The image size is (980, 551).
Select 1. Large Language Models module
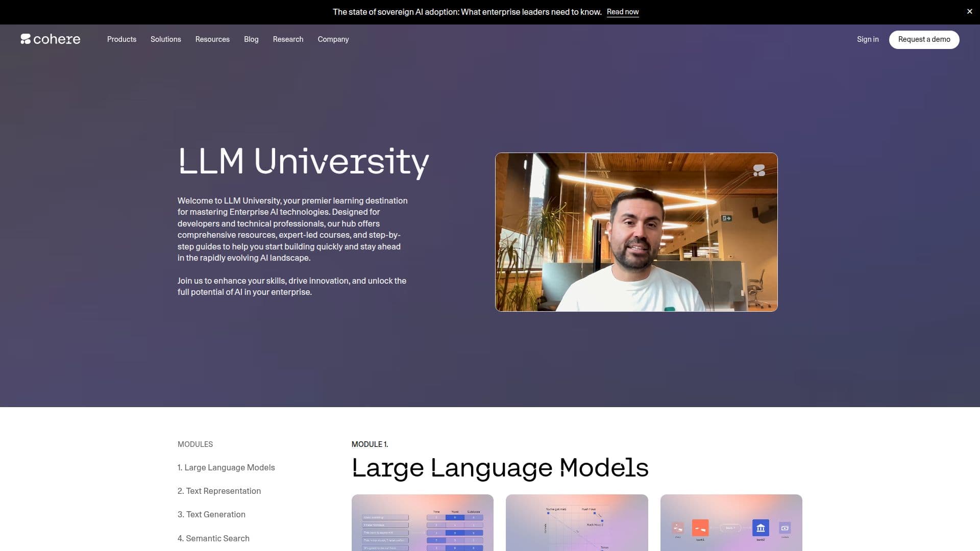[x=226, y=468]
